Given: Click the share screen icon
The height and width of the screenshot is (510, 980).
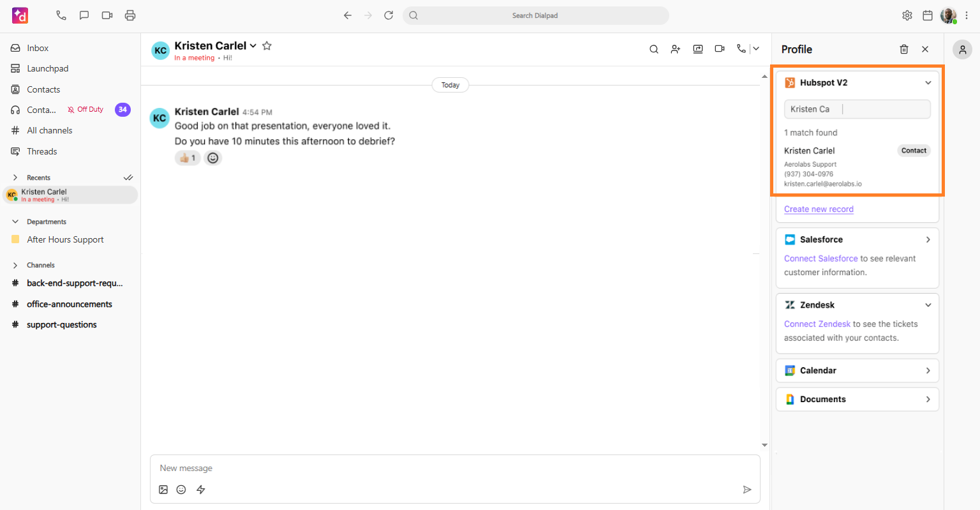Looking at the screenshot, I should point(698,49).
